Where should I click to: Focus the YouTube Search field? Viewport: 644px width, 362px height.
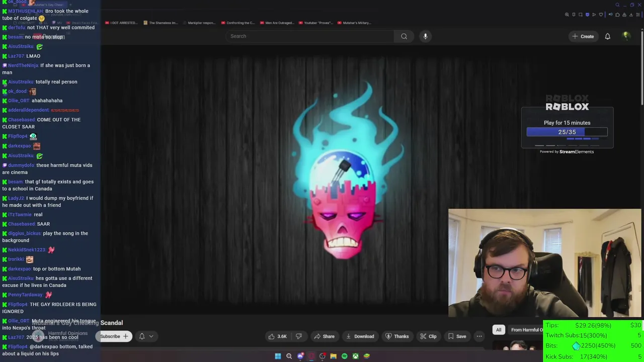[x=310, y=36]
